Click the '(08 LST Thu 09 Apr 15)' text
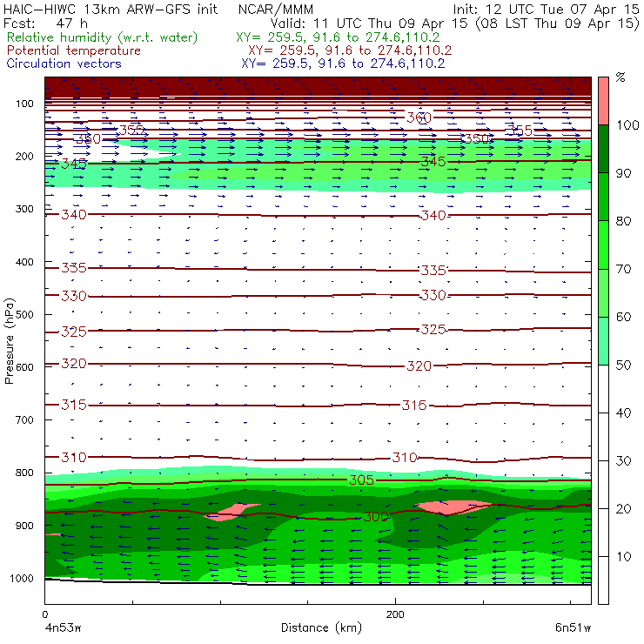 point(557,23)
